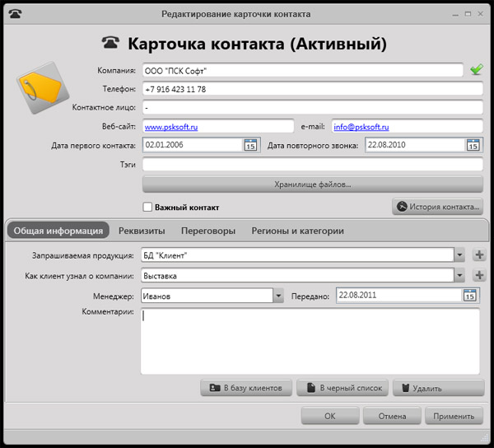Click the Применить button
Viewport: 494px width, 448px height.
click(454, 416)
